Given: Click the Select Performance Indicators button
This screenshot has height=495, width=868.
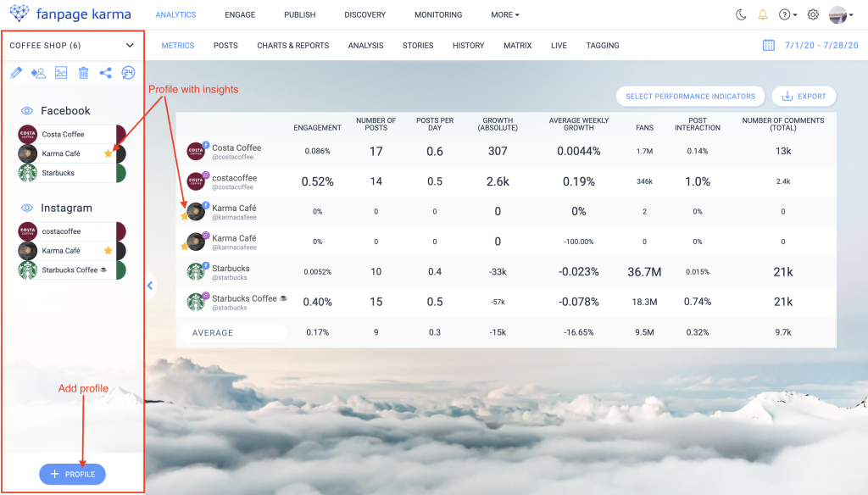Looking at the screenshot, I should tap(691, 97).
